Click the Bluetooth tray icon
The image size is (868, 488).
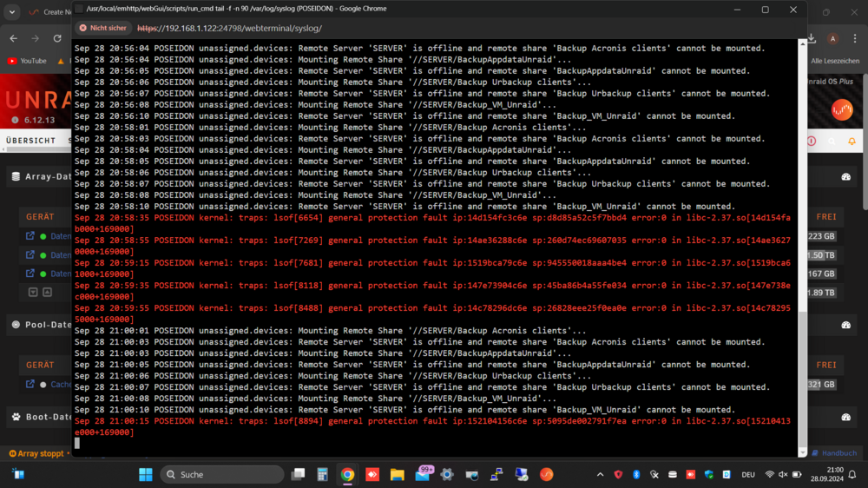tap(636, 475)
